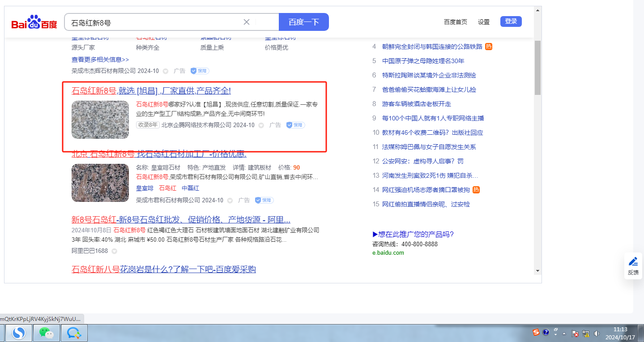Expand dropdown beside 荣成市君利石材有限公司 2024-10

(230, 201)
